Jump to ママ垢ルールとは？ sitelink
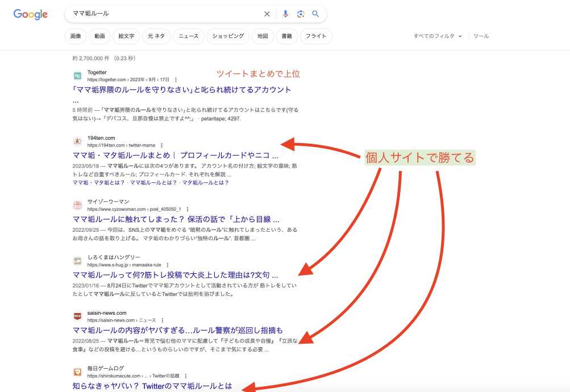This screenshot has height=392, width=570. coord(153,183)
